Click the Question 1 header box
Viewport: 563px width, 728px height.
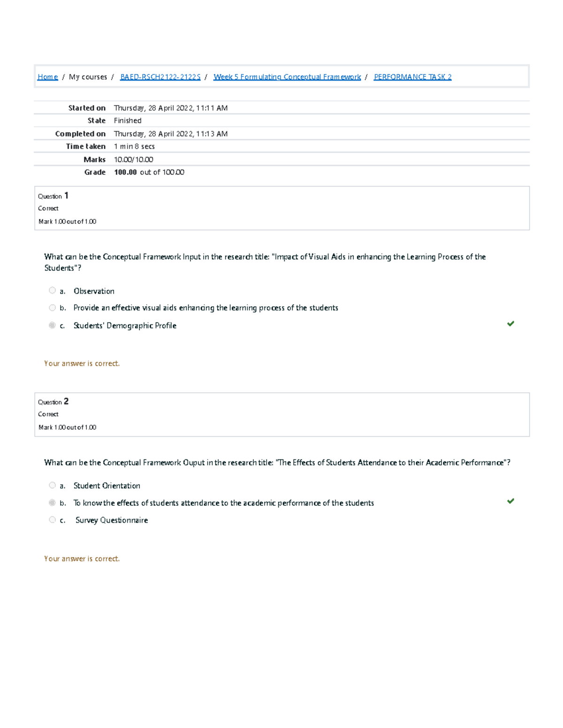point(281,208)
